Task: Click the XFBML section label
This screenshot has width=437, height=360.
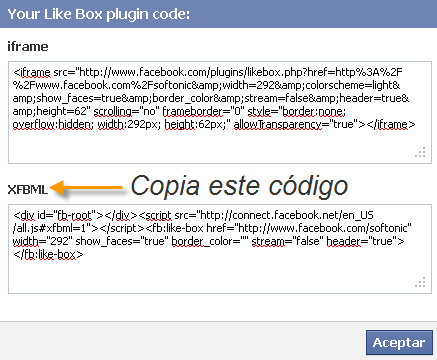Action: tap(28, 189)
